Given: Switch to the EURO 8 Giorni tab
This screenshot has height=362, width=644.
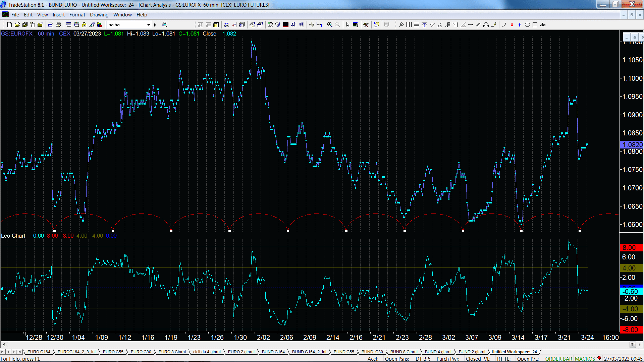Looking at the screenshot, I should point(172,352).
